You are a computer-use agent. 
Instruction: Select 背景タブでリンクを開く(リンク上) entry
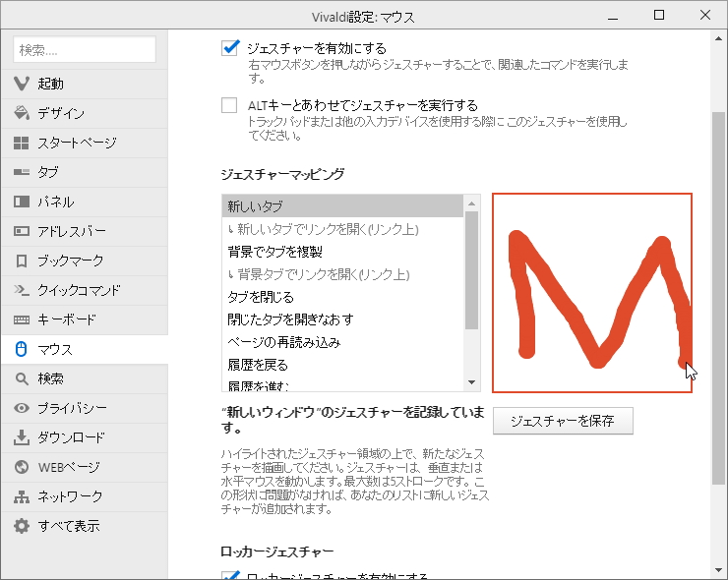coord(342,274)
